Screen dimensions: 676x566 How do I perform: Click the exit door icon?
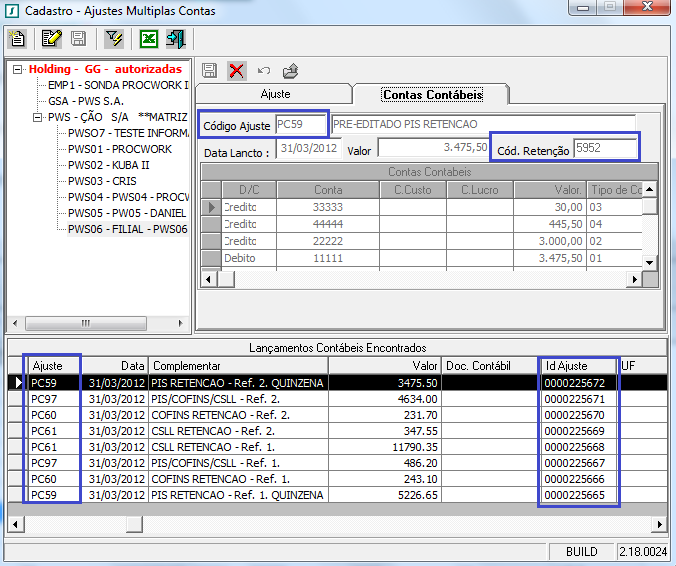[175, 39]
